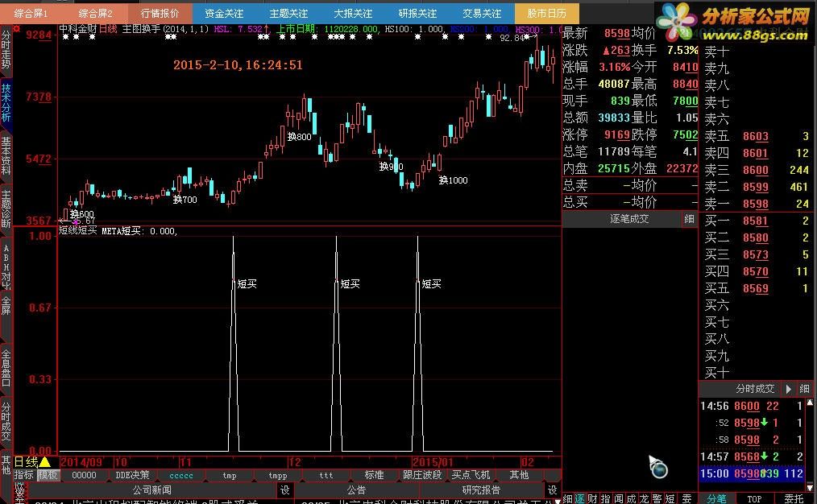Image resolution: width=817 pixels, height=504 pixels.
Task: Select 全息盘口 in the left sidebar
Action: (6, 368)
